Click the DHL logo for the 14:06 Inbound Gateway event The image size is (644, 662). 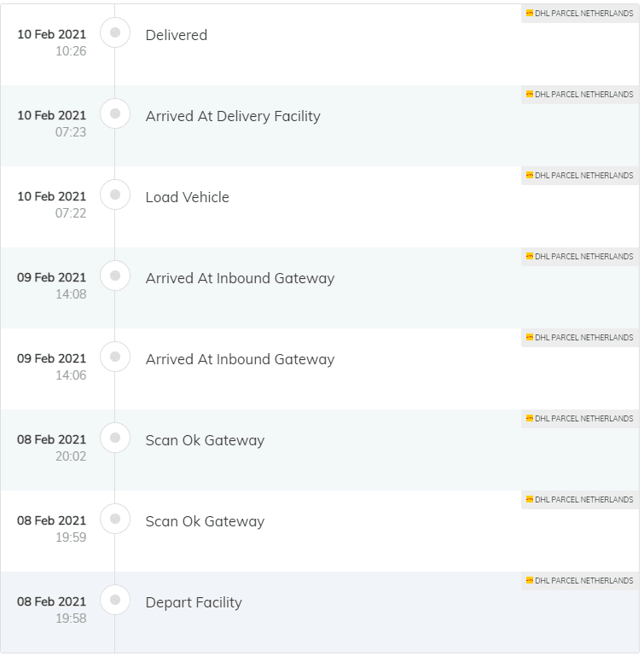click(x=530, y=338)
